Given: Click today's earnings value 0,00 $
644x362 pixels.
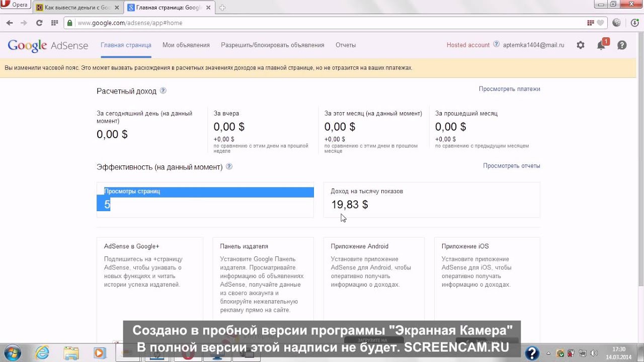Looking at the screenshot, I should pos(112,134).
